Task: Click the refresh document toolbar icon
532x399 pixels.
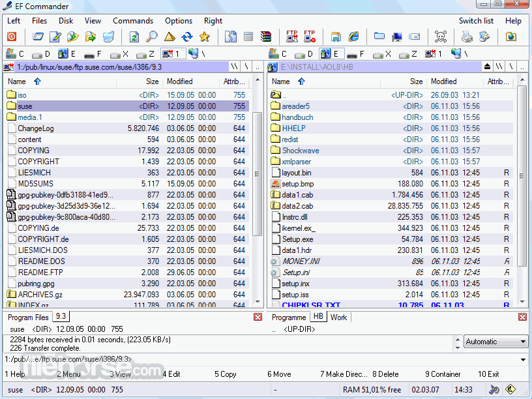Action: 134,37
